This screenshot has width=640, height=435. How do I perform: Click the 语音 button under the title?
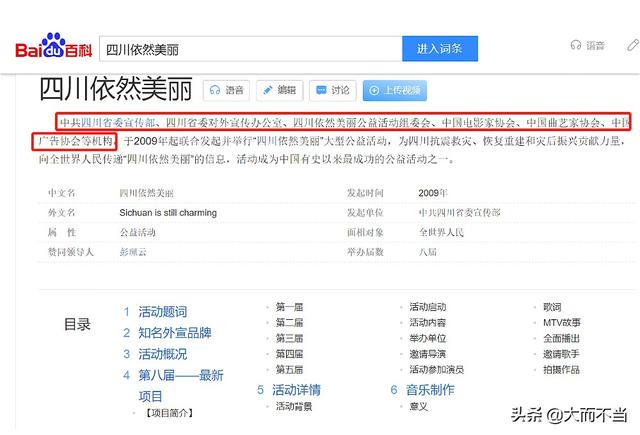click(x=227, y=90)
